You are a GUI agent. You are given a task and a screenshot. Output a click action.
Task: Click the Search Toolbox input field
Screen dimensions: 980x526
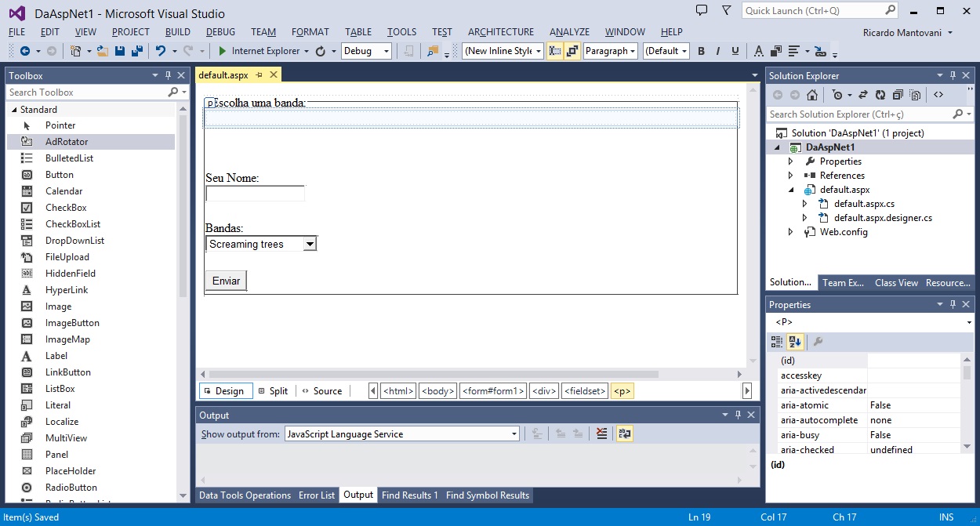click(x=86, y=93)
